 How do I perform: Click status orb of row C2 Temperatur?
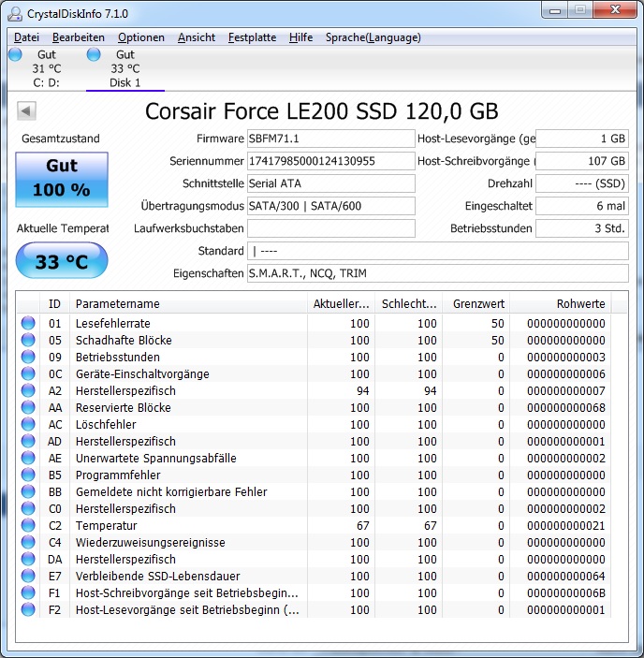28,525
